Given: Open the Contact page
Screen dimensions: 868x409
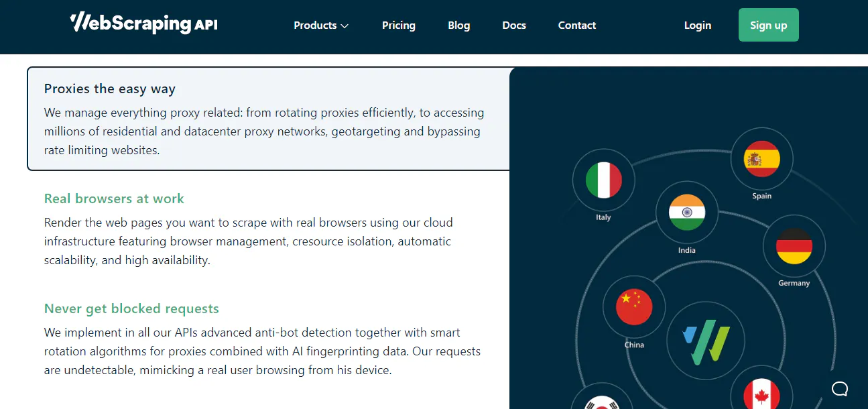Looking at the screenshot, I should [576, 25].
